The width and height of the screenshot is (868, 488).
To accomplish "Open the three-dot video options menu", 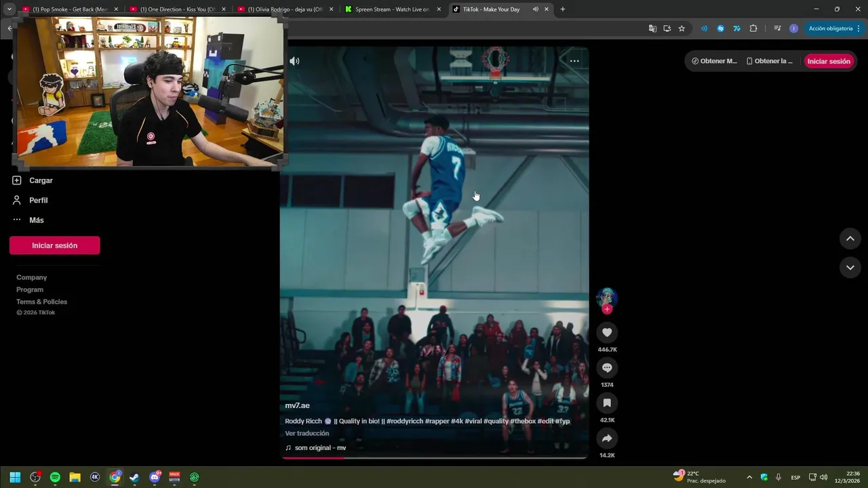I will (574, 61).
